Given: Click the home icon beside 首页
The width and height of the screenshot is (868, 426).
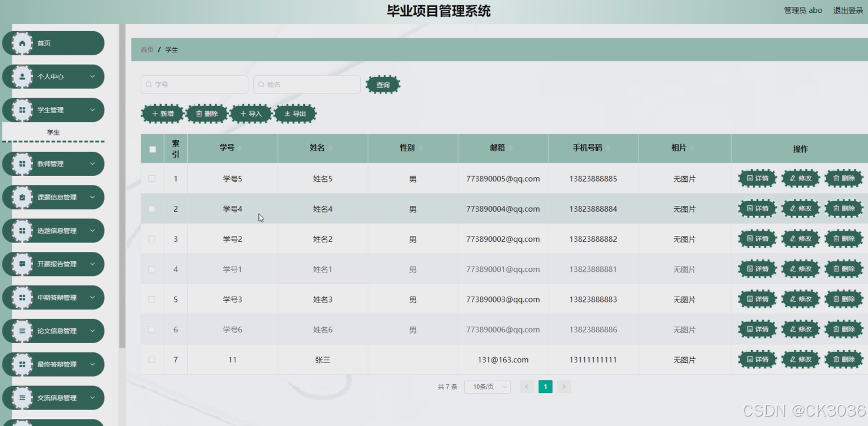Looking at the screenshot, I should pyautogui.click(x=22, y=44).
